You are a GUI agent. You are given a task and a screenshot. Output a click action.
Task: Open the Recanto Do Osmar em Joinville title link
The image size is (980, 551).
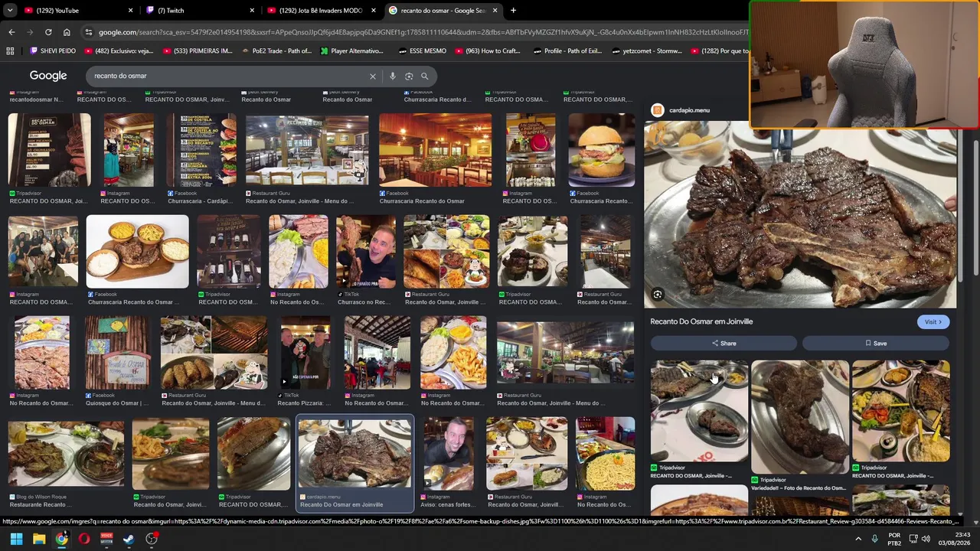(x=701, y=321)
